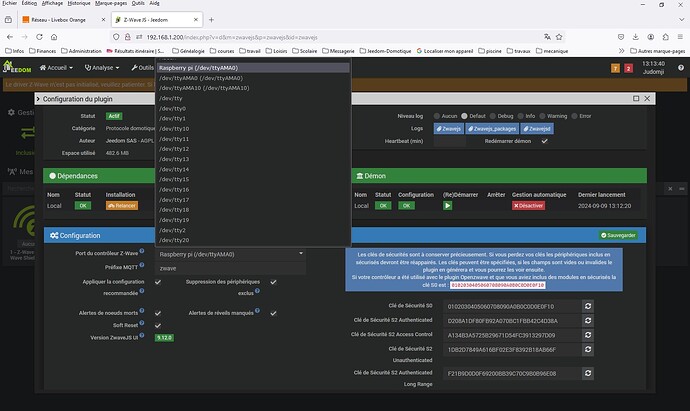Show more bookmarks with the double chevron
This screenshot has width=690, height=411.
coord(621,51)
